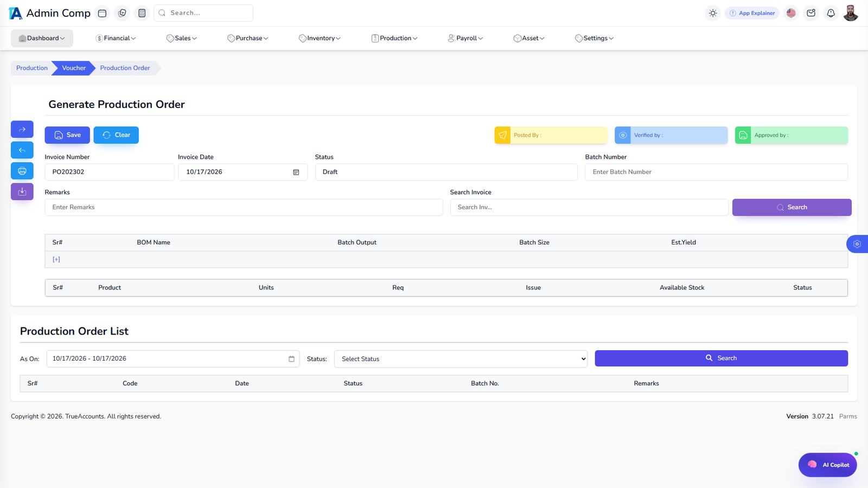
Task: Add a BOM row with [+] icon
Action: (x=56, y=259)
